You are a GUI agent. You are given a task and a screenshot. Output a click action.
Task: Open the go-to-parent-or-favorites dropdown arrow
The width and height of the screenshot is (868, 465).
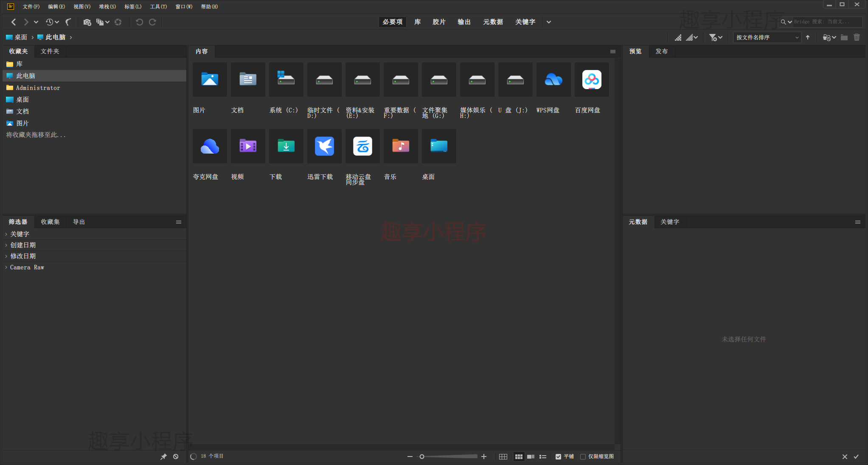point(36,22)
